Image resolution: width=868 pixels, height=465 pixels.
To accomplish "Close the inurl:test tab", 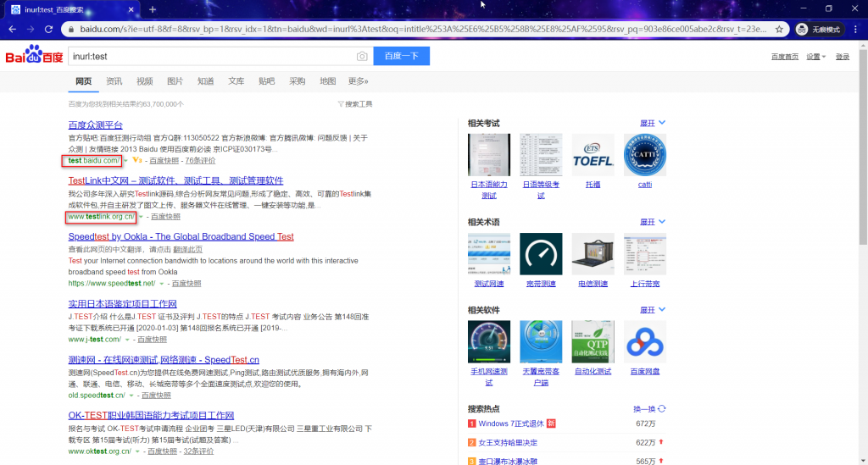I will pyautogui.click(x=131, y=9).
